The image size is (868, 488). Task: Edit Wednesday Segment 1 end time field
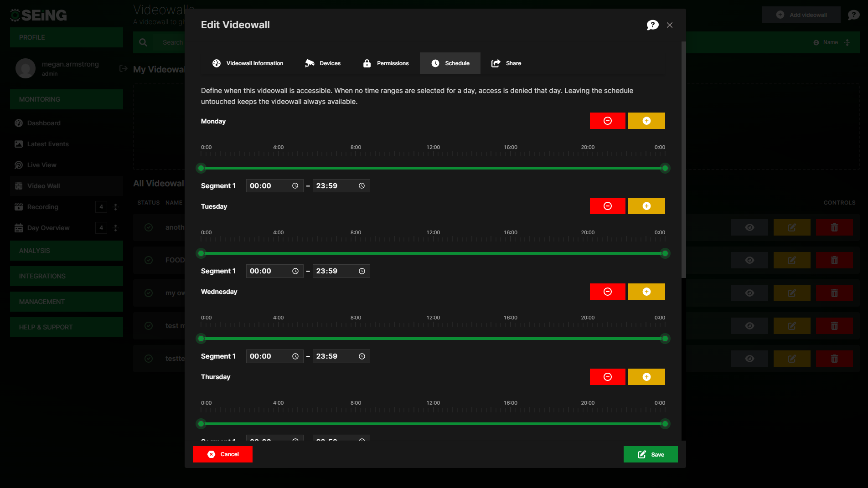click(341, 356)
